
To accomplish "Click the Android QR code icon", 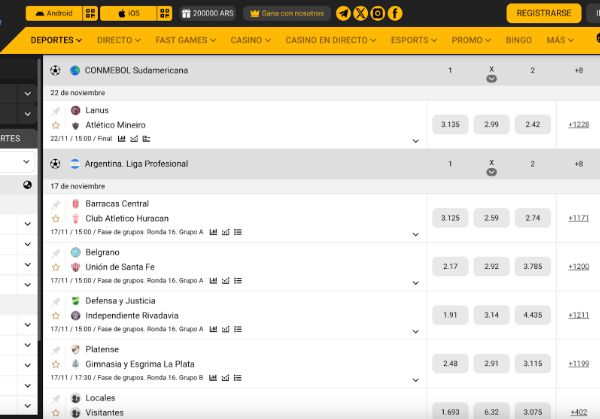I will (90, 14).
